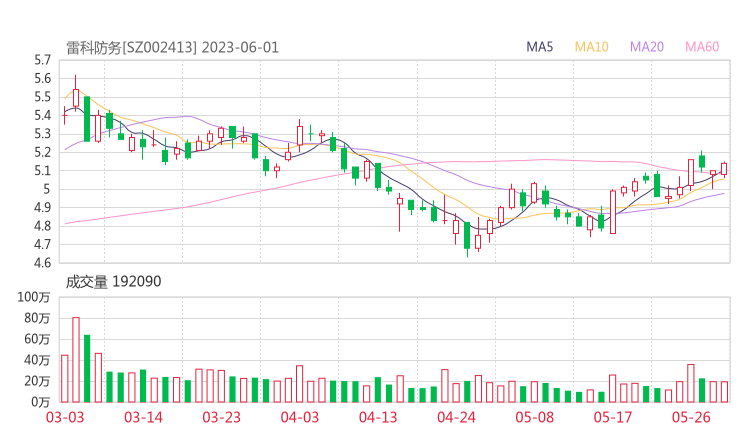
Task: Click the last candlestick on the price chart
Action: tap(724, 169)
